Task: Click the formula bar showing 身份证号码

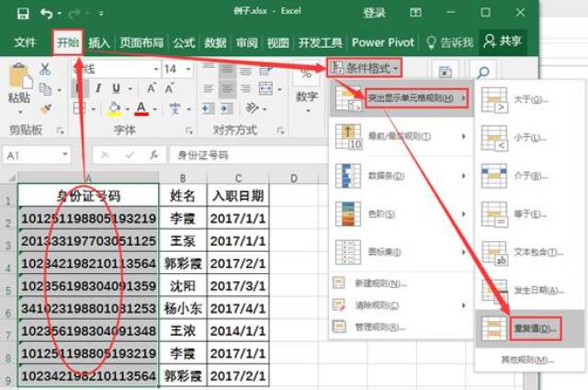Action: coord(247,155)
